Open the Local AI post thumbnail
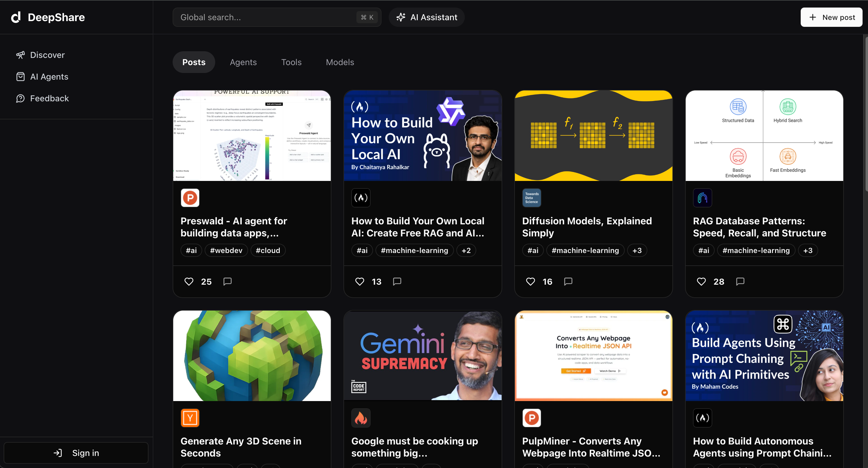The width and height of the screenshot is (868, 468). (423, 136)
